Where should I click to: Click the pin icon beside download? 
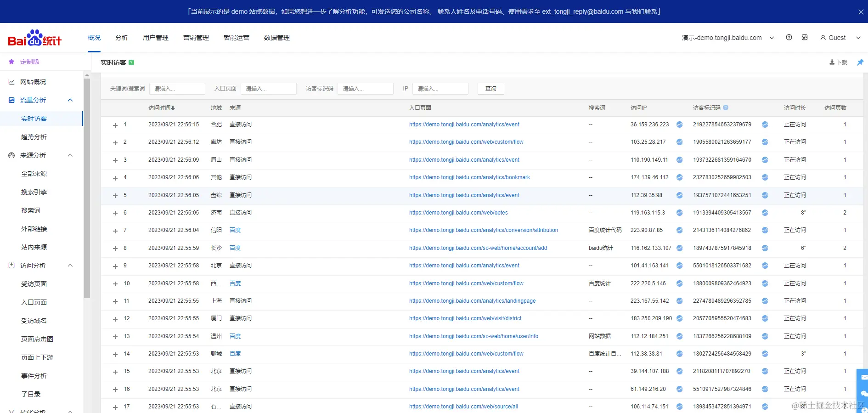click(x=860, y=62)
